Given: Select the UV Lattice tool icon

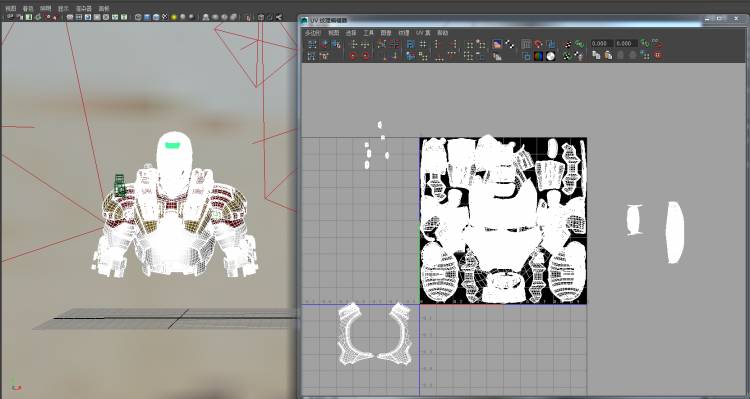Looking at the screenshot, I should point(311,44).
